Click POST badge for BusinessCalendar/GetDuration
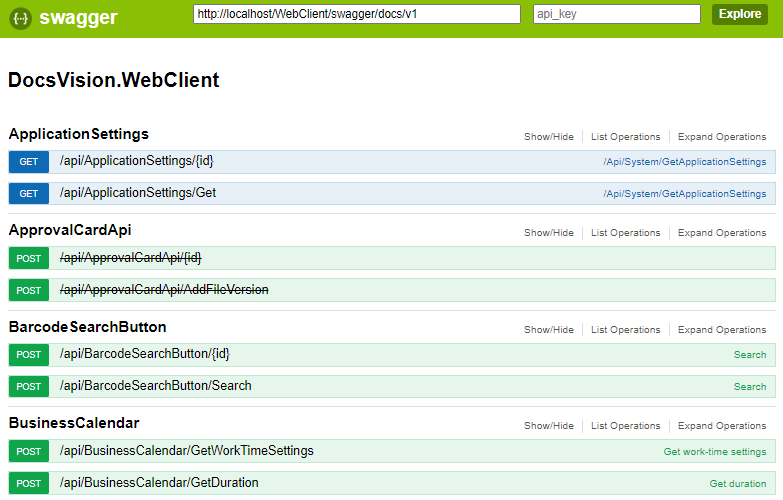Screen dimensions: 783x500 click(29, 483)
